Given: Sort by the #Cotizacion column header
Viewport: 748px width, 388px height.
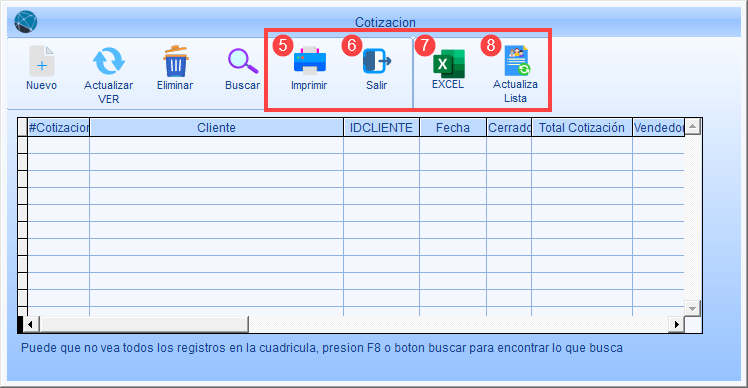Looking at the screenshot, I should pyautogui.click(x=59, y=127).
